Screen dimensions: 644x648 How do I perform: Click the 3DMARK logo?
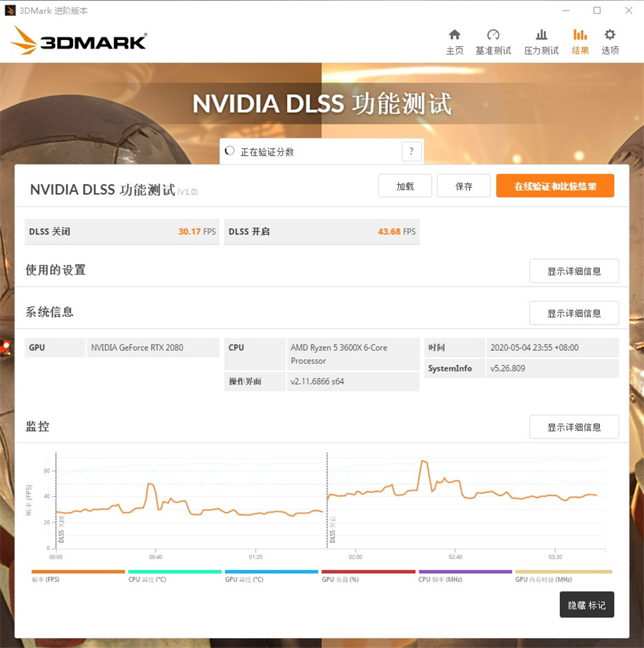point(78,40)
